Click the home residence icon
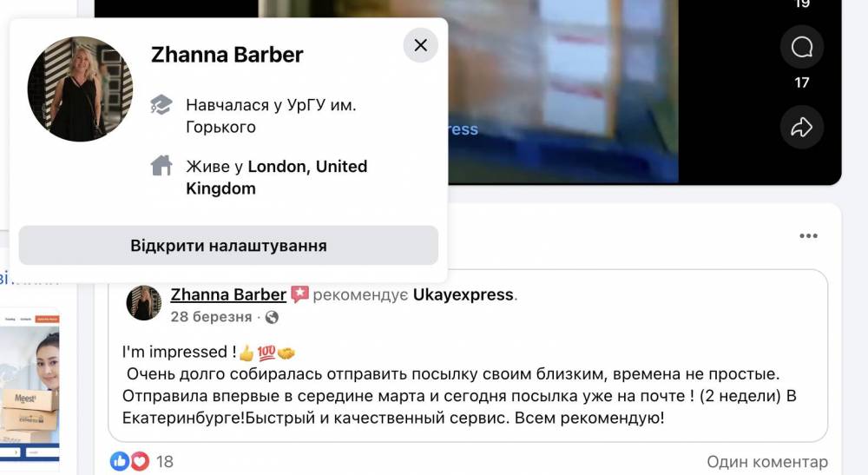 [161, 166]
